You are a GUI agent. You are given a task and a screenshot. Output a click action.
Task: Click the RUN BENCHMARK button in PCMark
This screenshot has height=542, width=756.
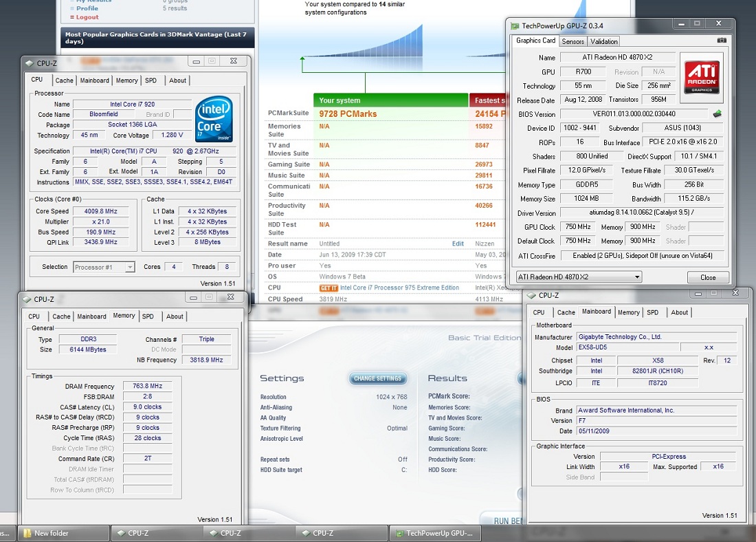(503, 521)
